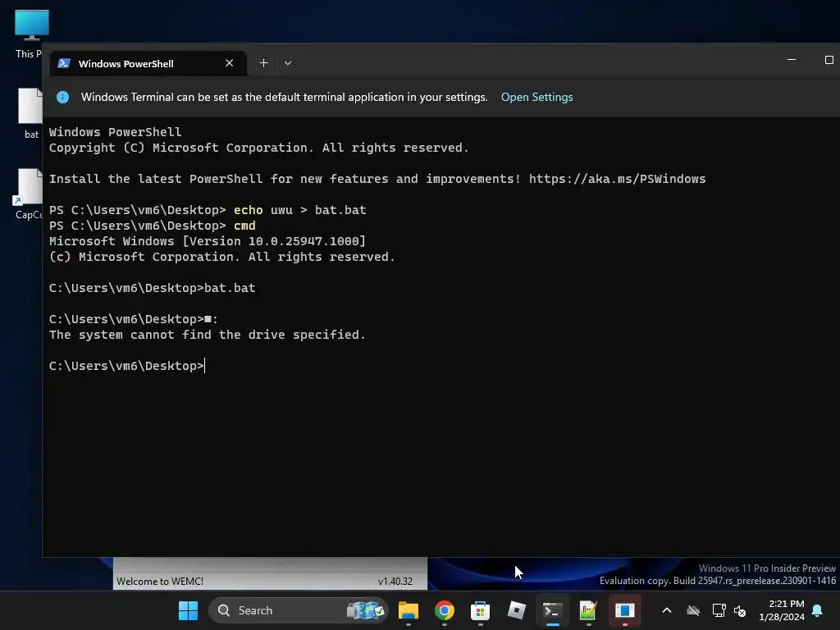Select the Windows PowerShell tab
840x630 pixels.
pos(148,64)
